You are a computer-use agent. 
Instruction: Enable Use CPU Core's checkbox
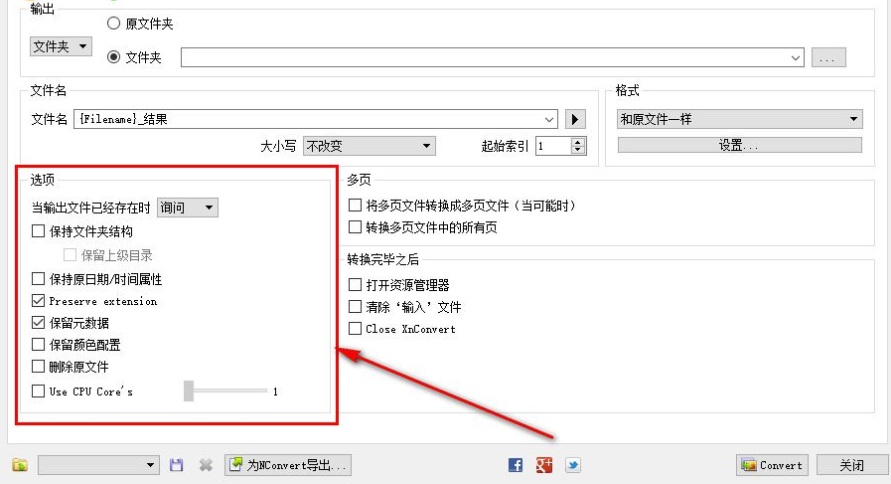[x=38, y=391]
